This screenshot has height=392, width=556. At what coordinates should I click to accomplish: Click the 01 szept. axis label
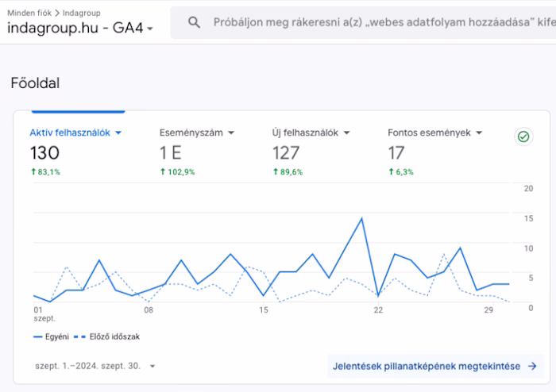[44, 314]
